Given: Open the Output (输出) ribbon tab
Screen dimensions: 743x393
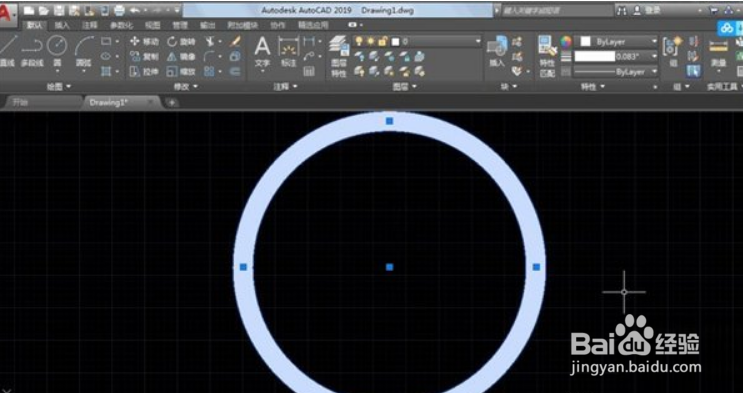Looking at the screenshot, I should point(208,26).
